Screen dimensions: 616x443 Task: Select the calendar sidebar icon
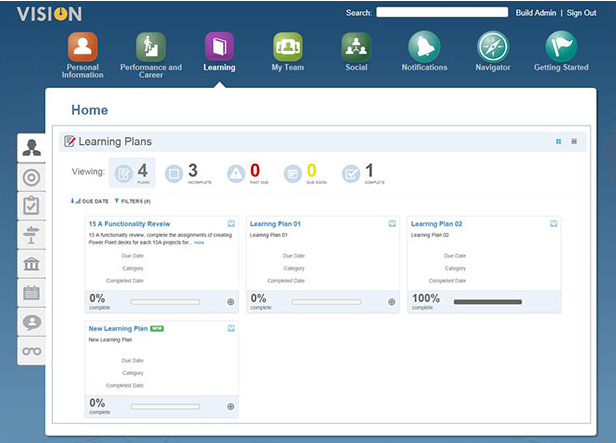[x=31, y=293]
